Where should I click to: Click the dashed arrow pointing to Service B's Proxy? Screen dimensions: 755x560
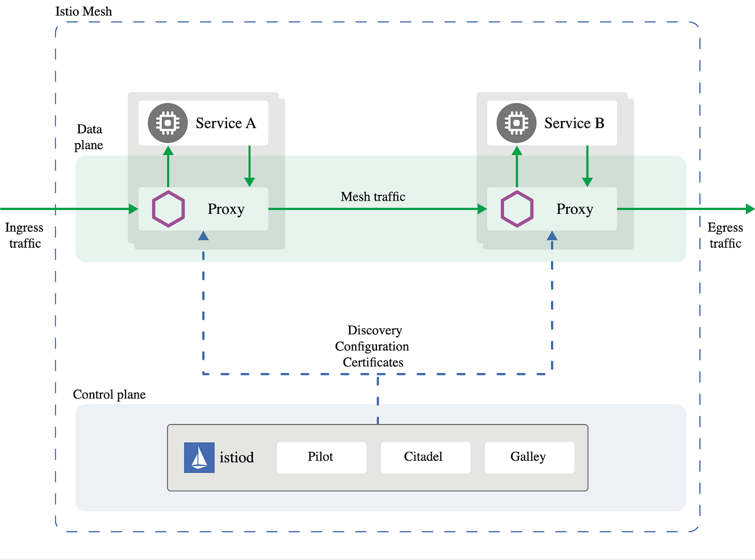click(552, 239)
